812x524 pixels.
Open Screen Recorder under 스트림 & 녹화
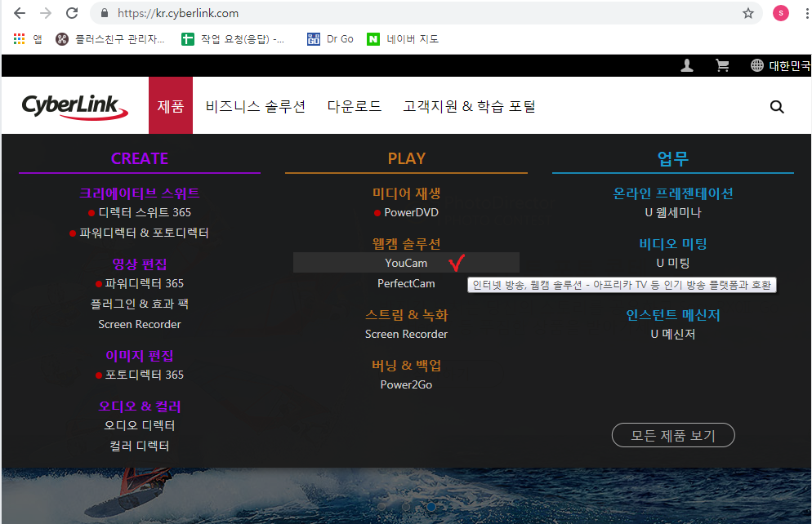click(407, 334)
